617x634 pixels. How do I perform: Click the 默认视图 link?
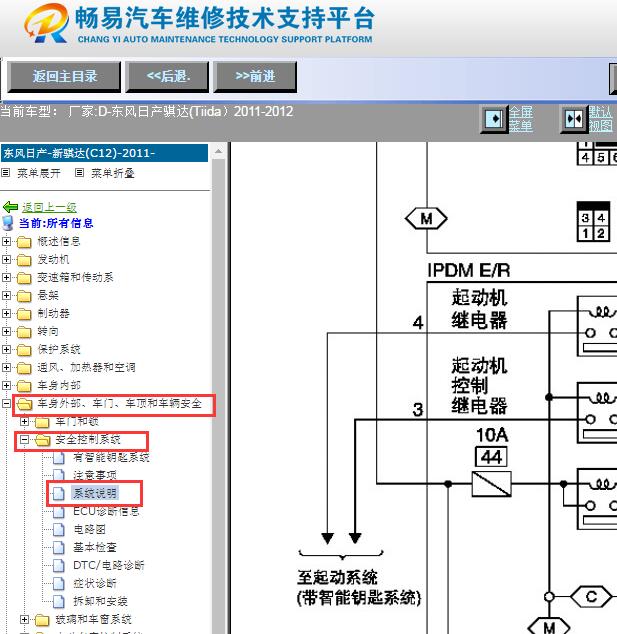pyautogui.click(x=600, y=119)
